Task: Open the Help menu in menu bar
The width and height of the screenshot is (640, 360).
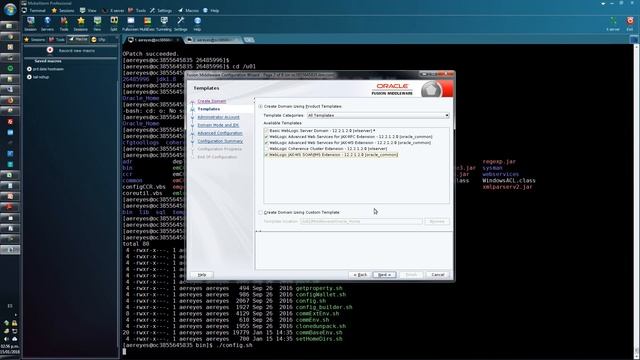Action: [211, 10]
